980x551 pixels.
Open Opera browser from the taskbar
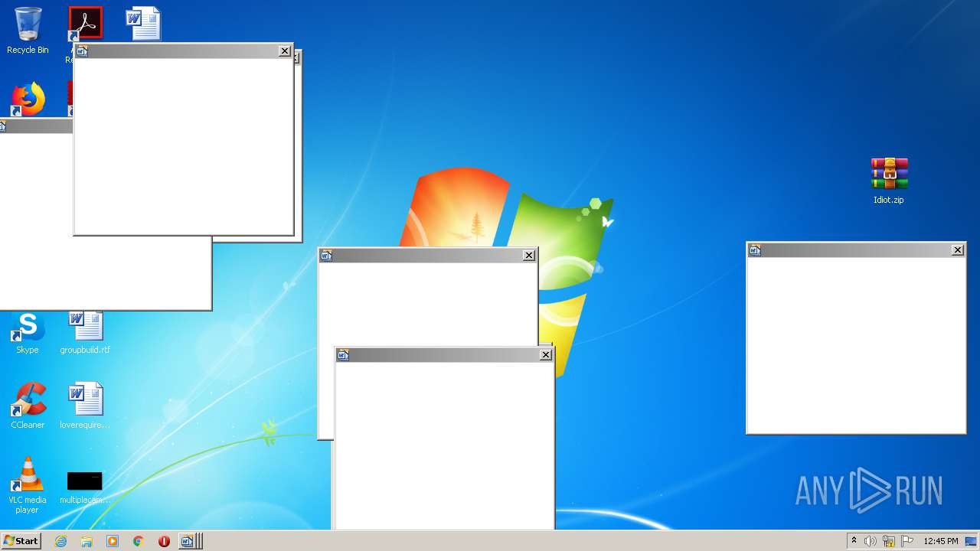(x=164, y=541)
